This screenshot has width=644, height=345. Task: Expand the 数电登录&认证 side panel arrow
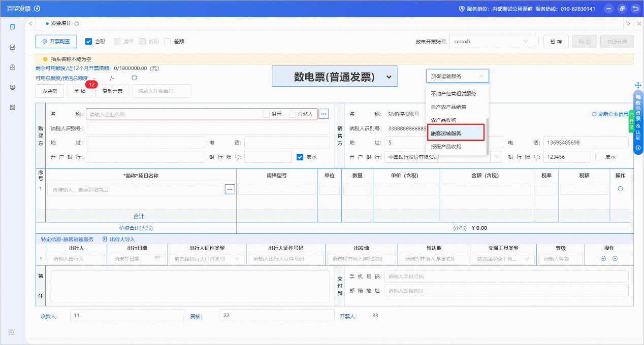[638, 147]
